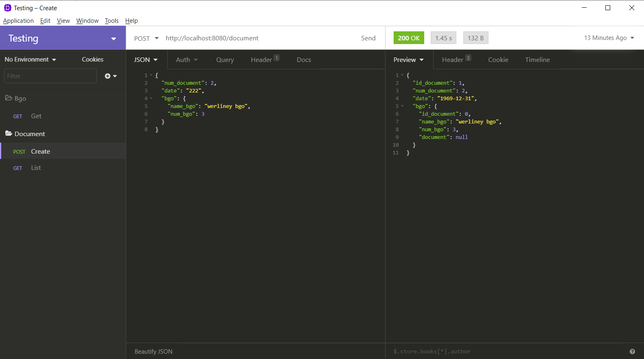644x359 pixels.
Task: Open the Help menu
Action: pos(131,21)
